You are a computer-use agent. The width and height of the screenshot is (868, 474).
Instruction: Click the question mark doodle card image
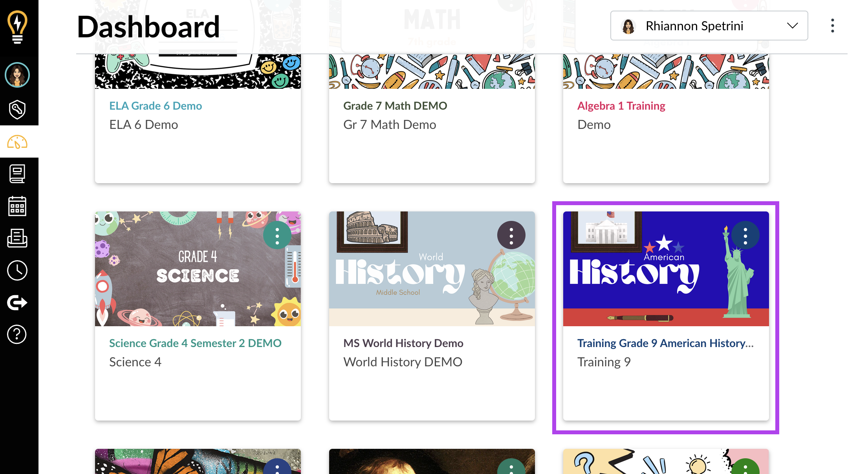pos(666,461)
